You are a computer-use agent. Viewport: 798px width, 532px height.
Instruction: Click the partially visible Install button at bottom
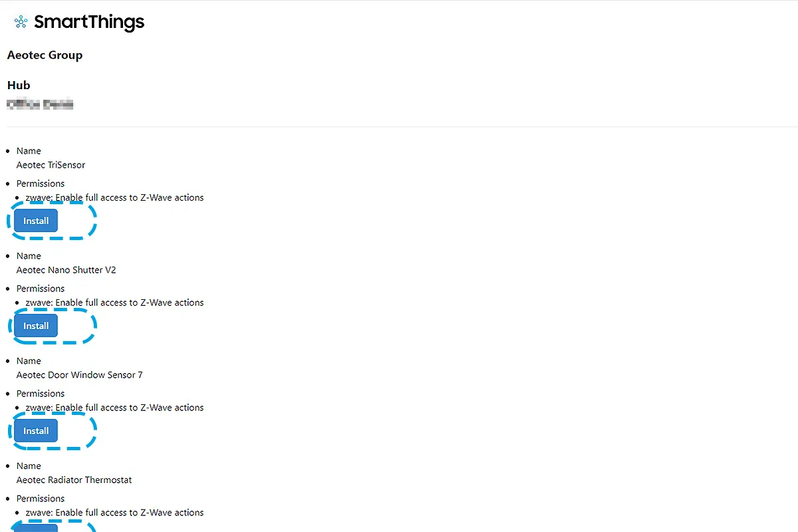click(x=35, y=529)
